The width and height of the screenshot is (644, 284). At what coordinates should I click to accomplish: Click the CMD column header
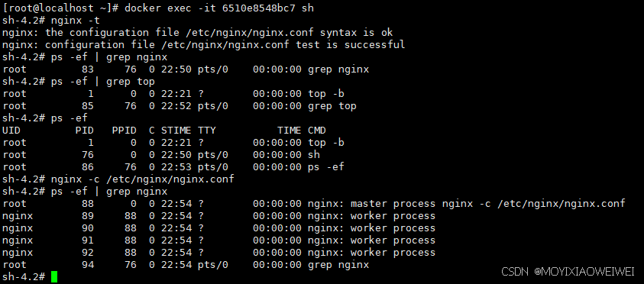pyautogui.click(x=317, y=131)
